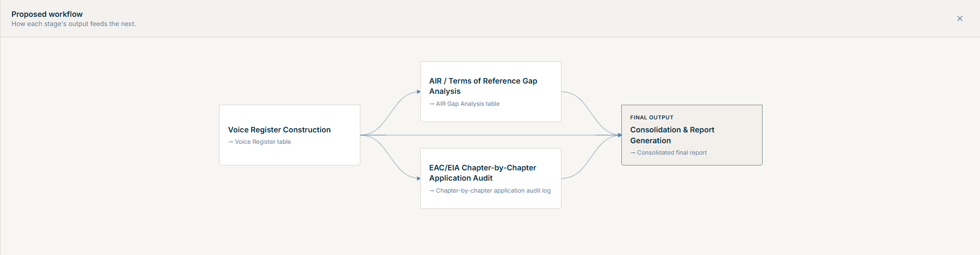Open the Consolidated final report output
This screenshot has height=255, width=980.
pyautogui.click(x=672, y=152)
